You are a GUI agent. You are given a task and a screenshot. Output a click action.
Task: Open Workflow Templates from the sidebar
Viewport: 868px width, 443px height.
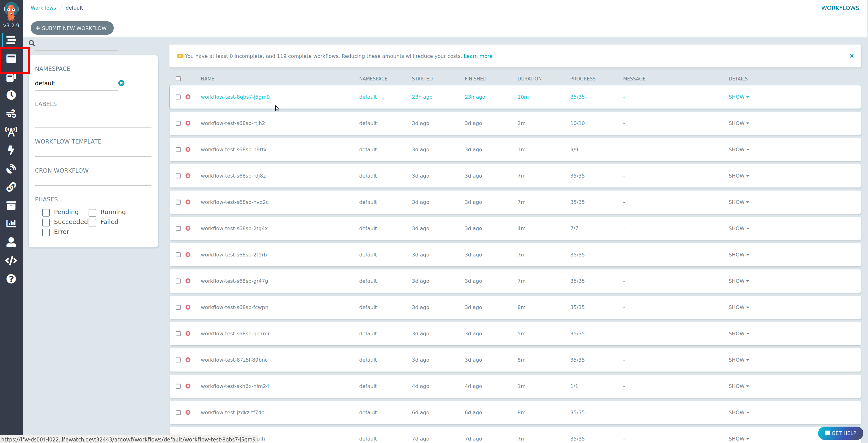[11, 58]
